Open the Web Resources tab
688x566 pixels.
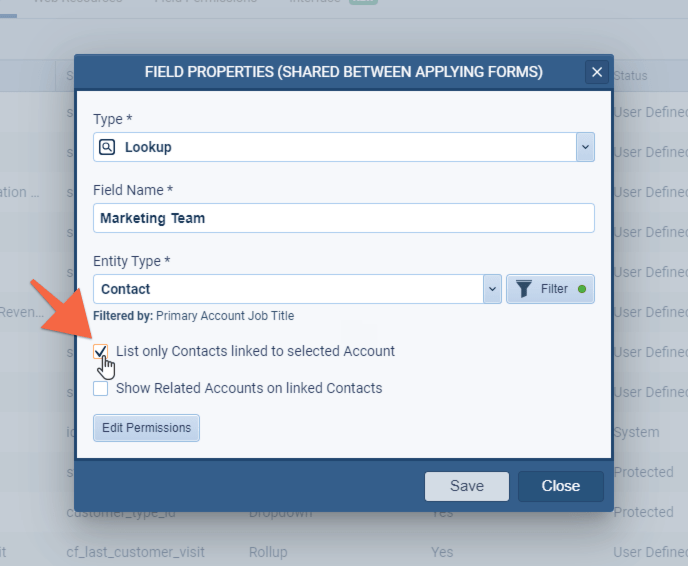coord(78,3)
